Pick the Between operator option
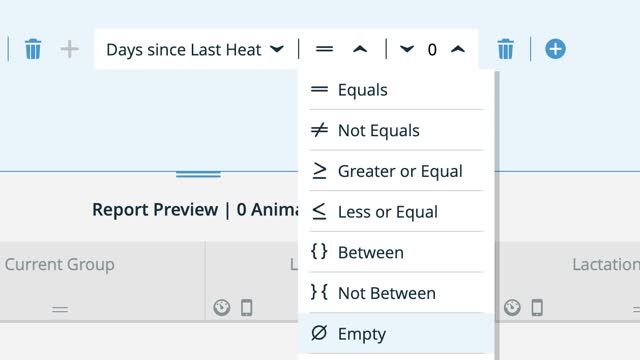Image resolution: width=640 pixels, height=360 pixels. click(x=396, y=252)
